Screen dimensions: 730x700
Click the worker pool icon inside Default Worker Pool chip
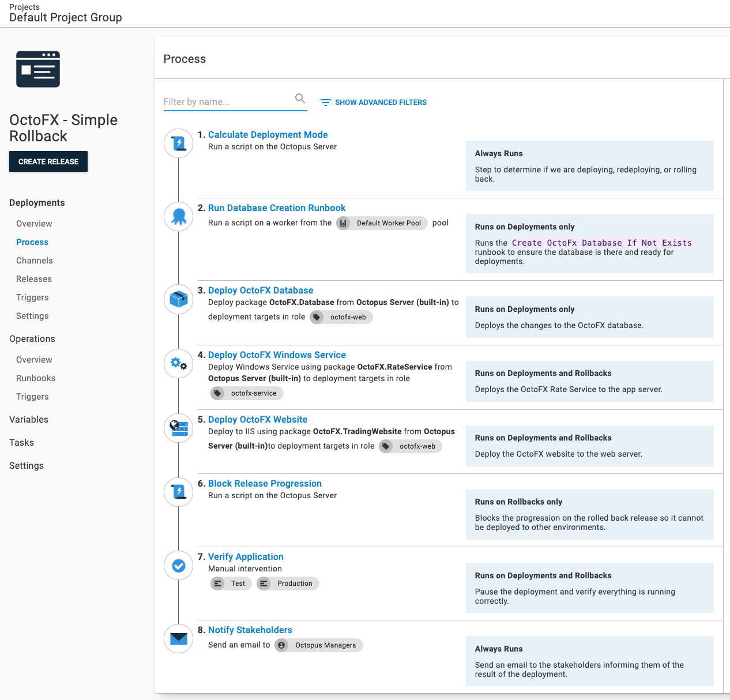pos(343,223)
